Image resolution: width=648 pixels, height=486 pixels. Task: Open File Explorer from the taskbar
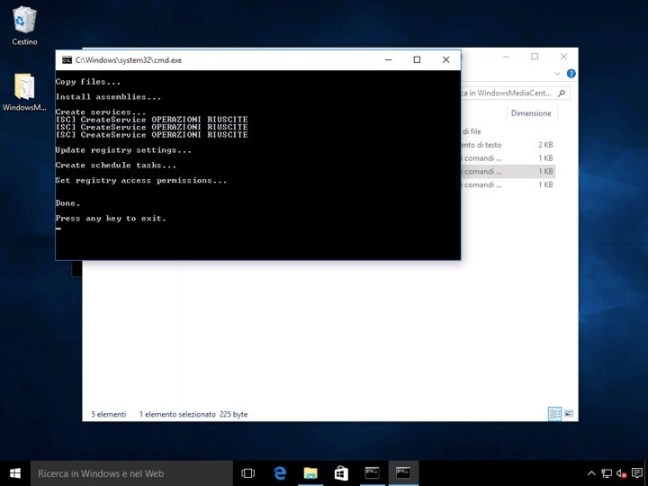[x=311, y=473]
